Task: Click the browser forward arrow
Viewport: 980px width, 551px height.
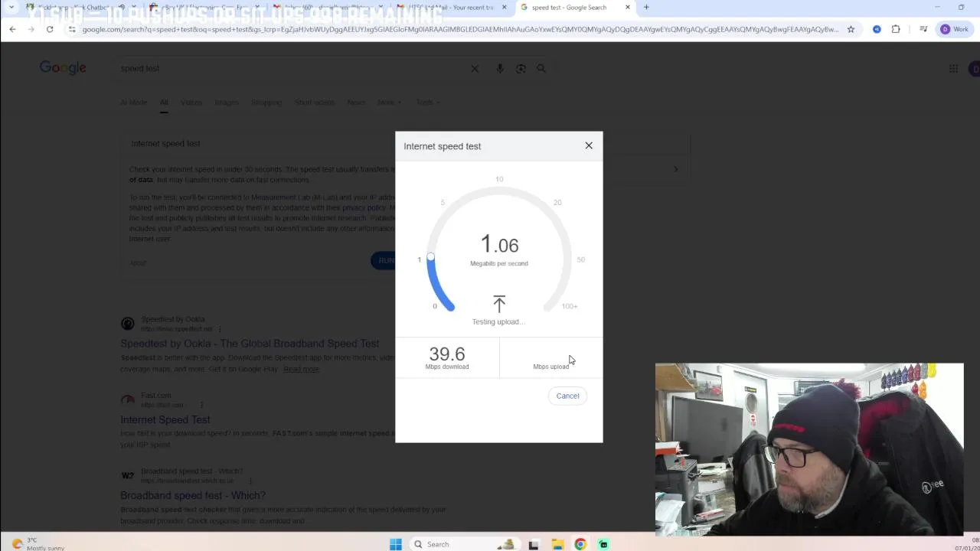Action: click(x=31, y=29)
